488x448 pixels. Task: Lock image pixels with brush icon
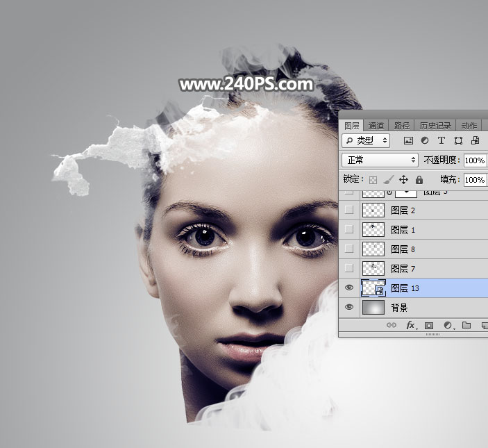click(x=388, y=180)
